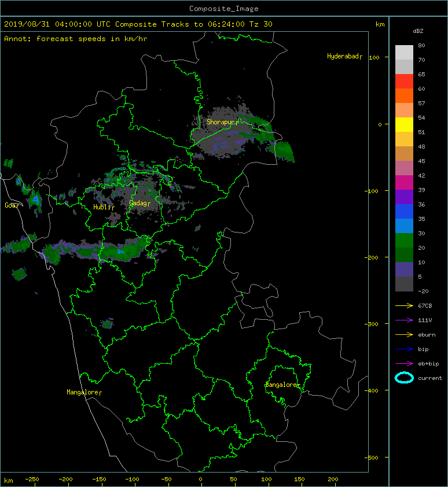Click '-400' on the vertical axis
Image resolution: width=448 pixels, height=487 pixels.
coord(372,390)
